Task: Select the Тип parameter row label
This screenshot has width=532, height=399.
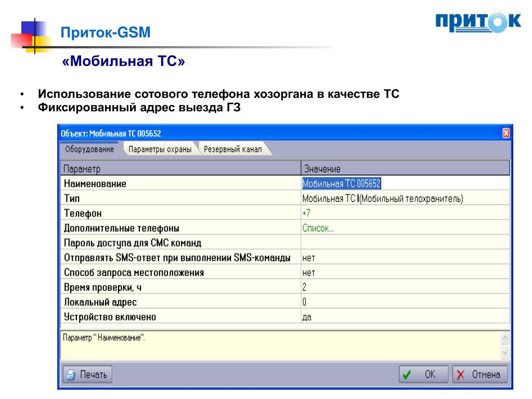Action: coord(72,199)
